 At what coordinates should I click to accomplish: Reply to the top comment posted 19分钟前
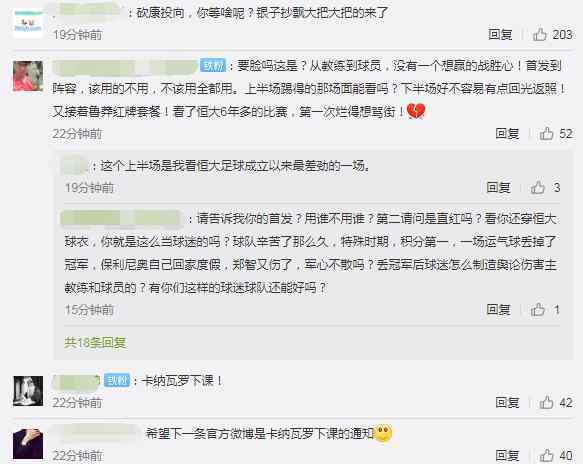coord(500,35)
